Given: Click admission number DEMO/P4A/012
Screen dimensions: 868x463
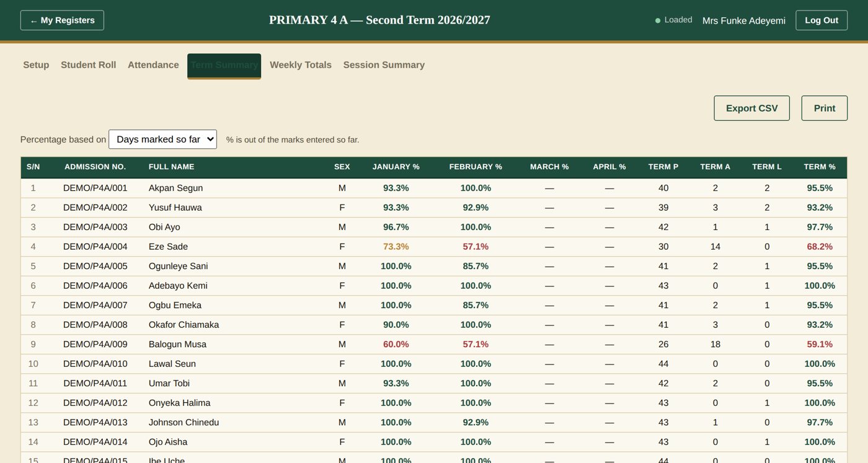Looking at the screenshot, I should point(95,403).
